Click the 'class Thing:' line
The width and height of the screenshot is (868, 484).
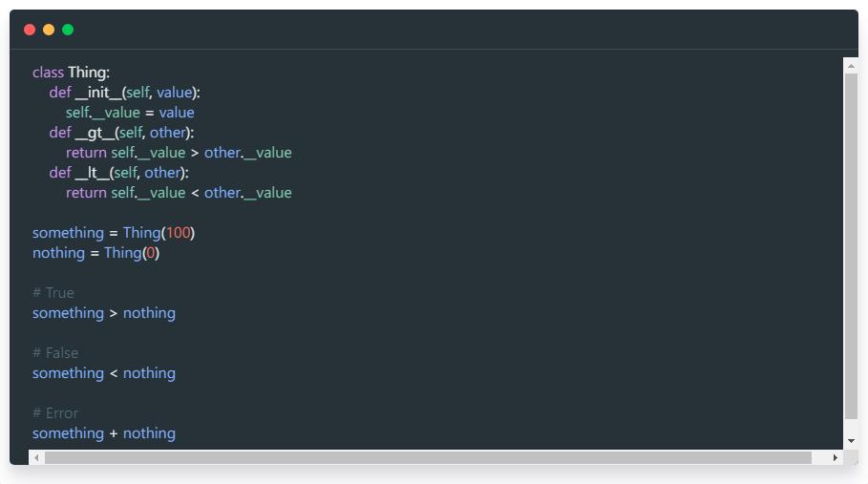tap(71, 73)
